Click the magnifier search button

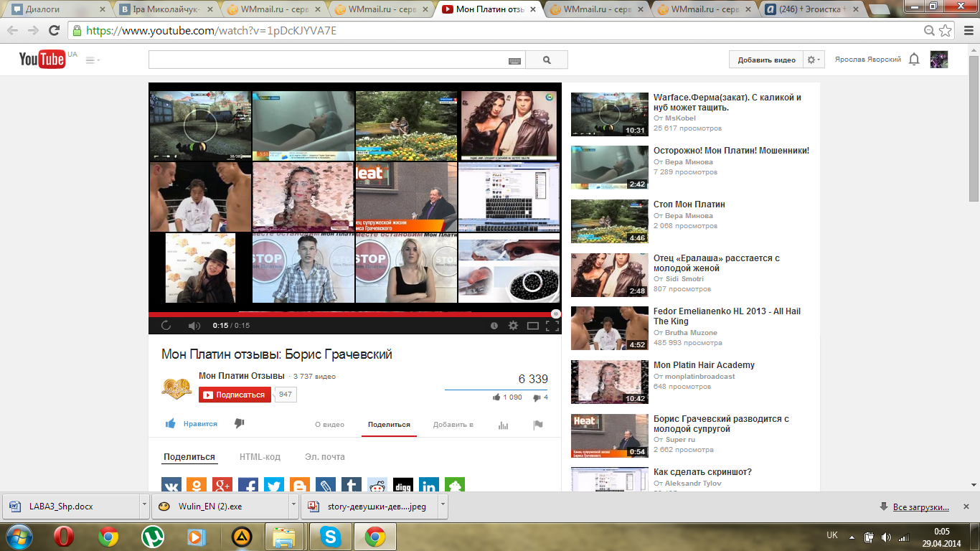click(x=547, y=60)
